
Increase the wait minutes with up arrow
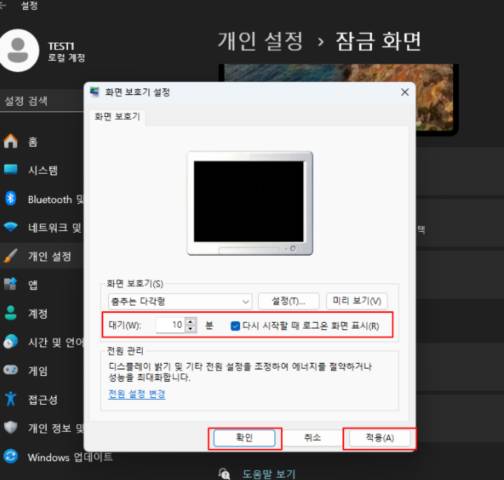(x=190, y=322)
